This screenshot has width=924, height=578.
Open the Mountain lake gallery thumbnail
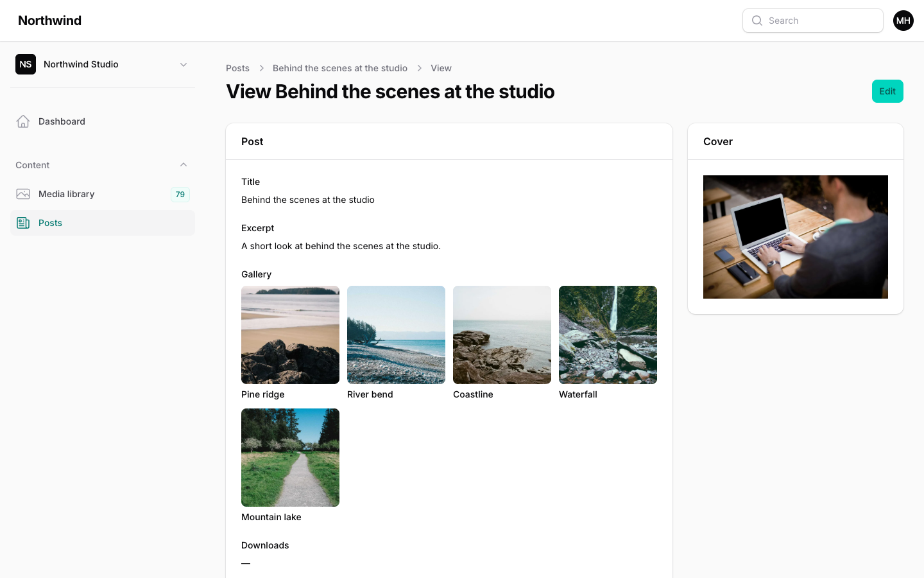(290, 457)
